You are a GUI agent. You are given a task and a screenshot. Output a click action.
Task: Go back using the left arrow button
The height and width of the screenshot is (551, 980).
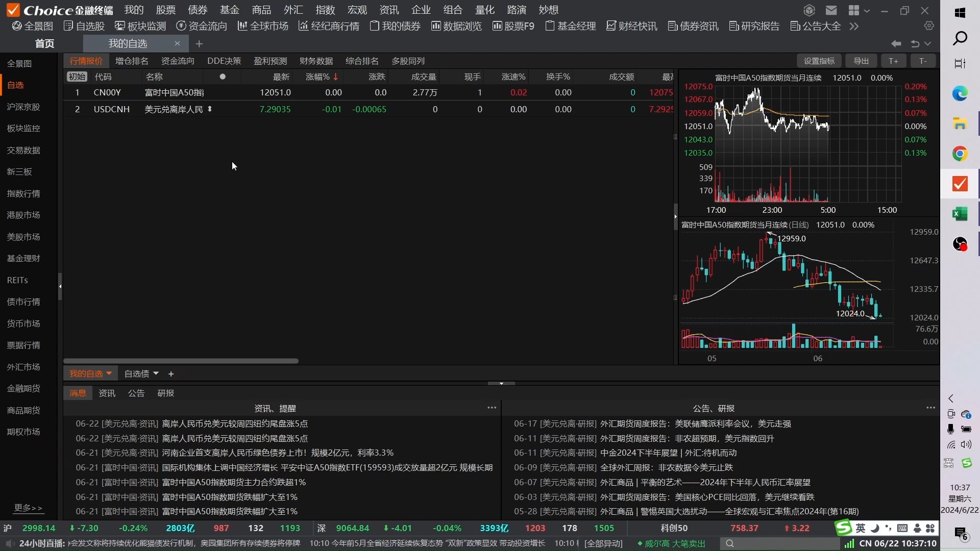pos(896,44)
